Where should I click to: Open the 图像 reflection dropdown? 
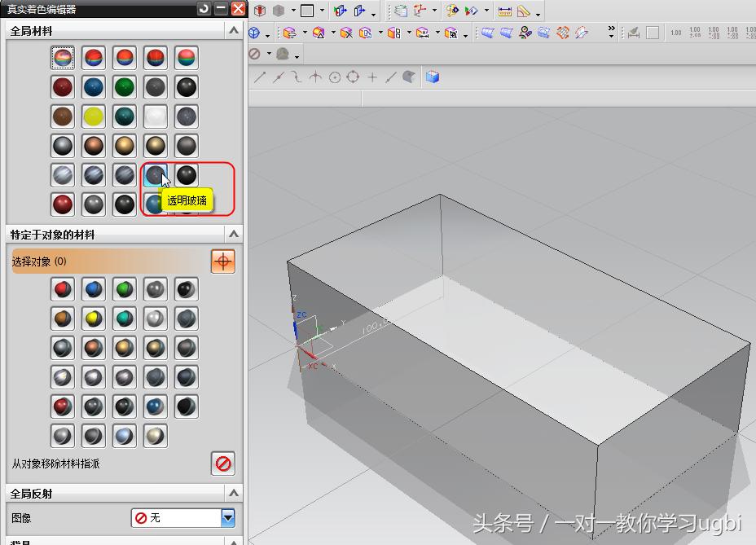coord(228,517)
